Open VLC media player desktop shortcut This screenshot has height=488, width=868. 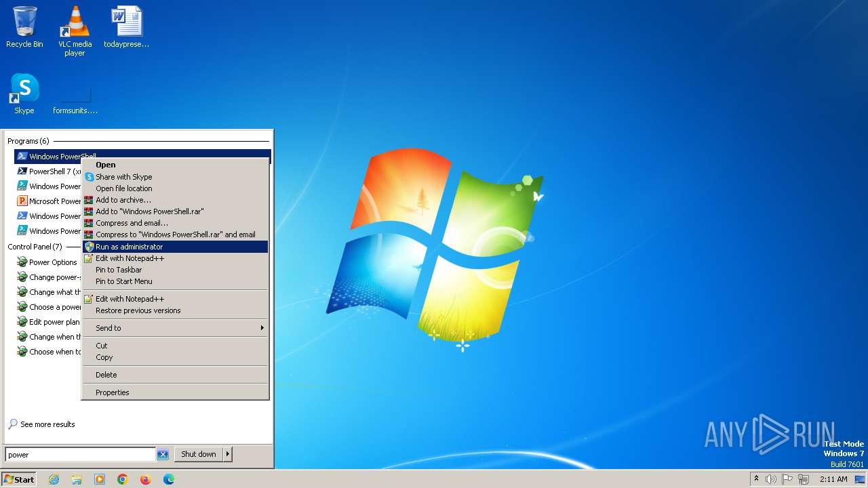[75, 30]
